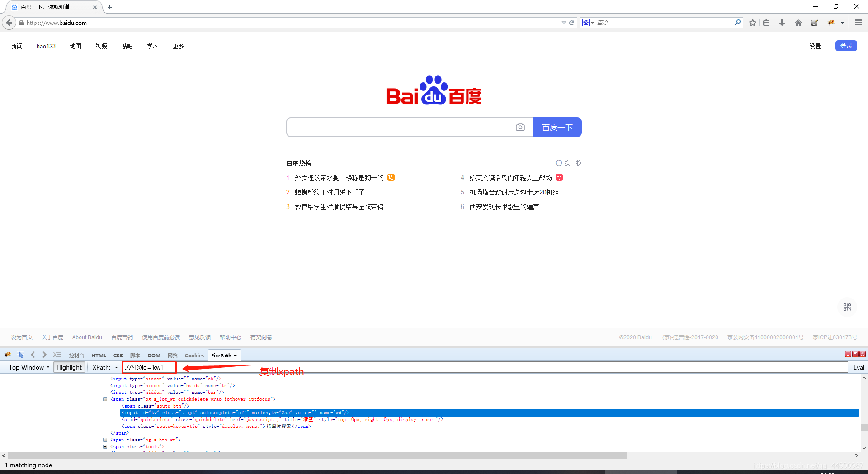Open the FirePath tab dropdown

(235, 355)
